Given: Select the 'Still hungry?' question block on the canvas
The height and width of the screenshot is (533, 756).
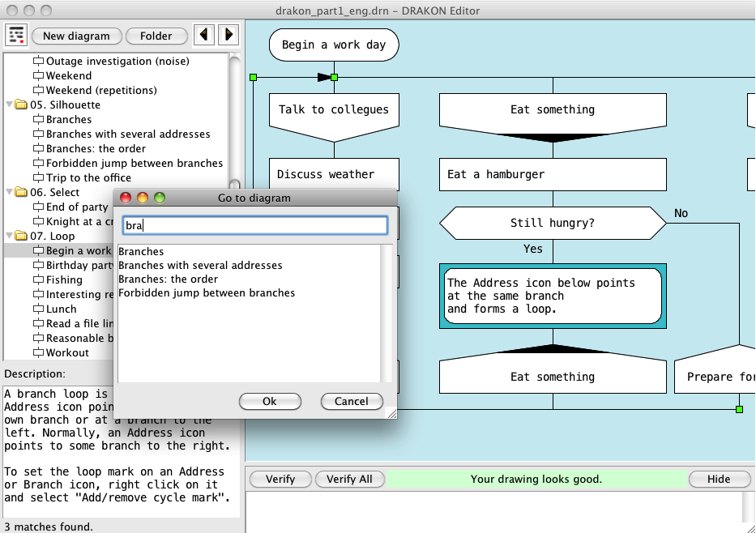Looking at the screenshot, I should tap(553, 223).
